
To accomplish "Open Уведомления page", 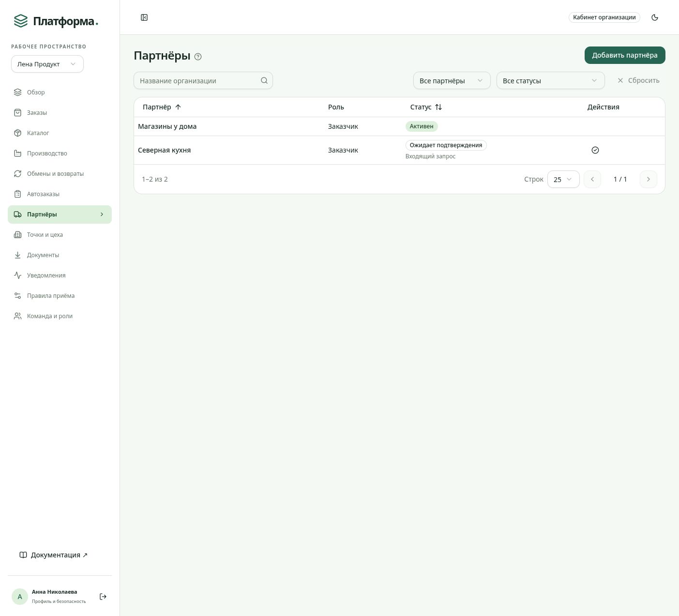I will 60,275.
